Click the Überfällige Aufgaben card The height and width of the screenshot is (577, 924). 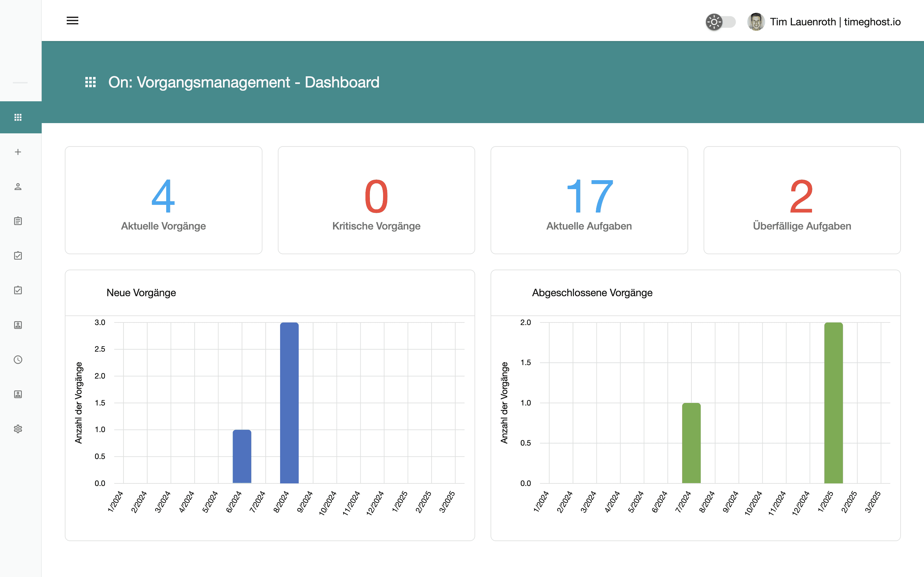coord(802,200)
